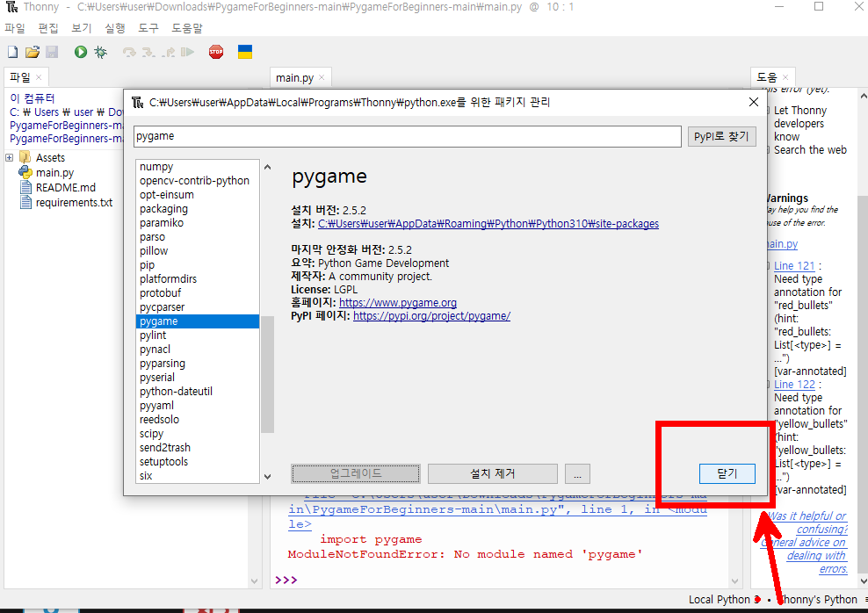The image size is (868, 613).
Task: Open the 파일 menu
Action: click(x=15, y=28)
